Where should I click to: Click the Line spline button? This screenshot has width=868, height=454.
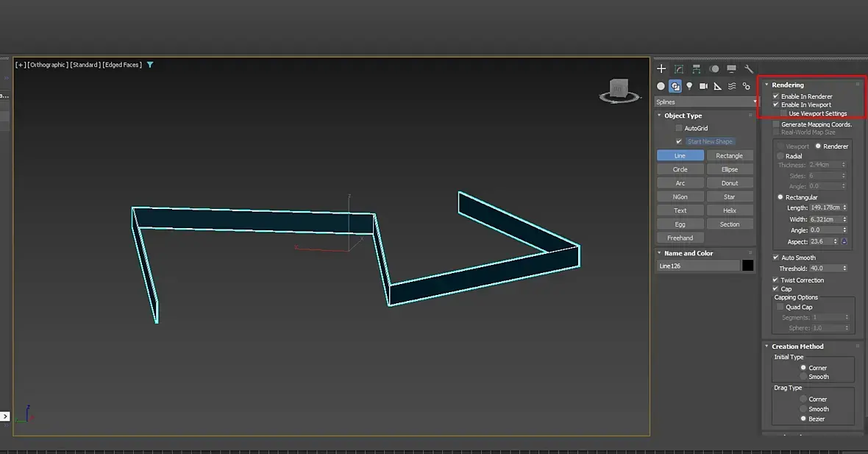click(680, 155)
